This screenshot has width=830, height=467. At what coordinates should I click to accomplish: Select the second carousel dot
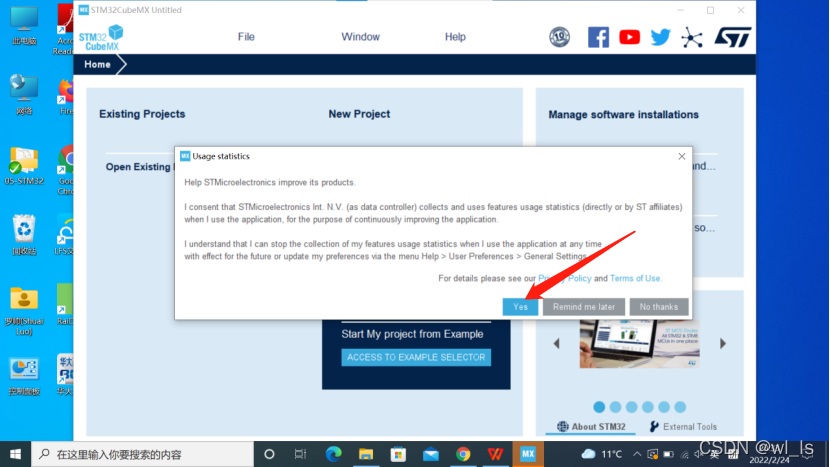tap(615, 407)
